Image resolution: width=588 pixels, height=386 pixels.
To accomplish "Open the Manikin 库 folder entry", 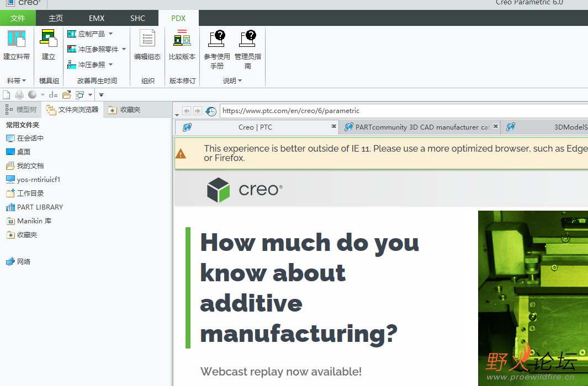I will [29, 221].
